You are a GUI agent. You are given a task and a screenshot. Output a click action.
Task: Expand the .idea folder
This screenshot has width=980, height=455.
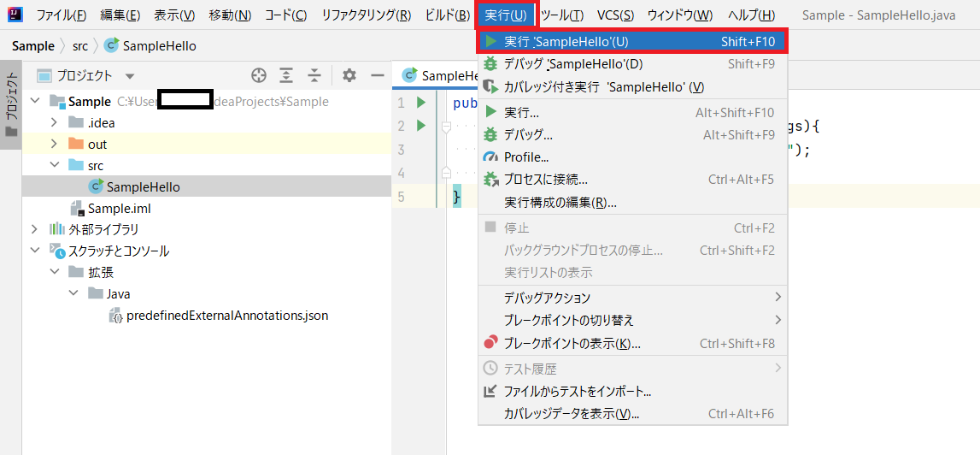click(54, 122)
